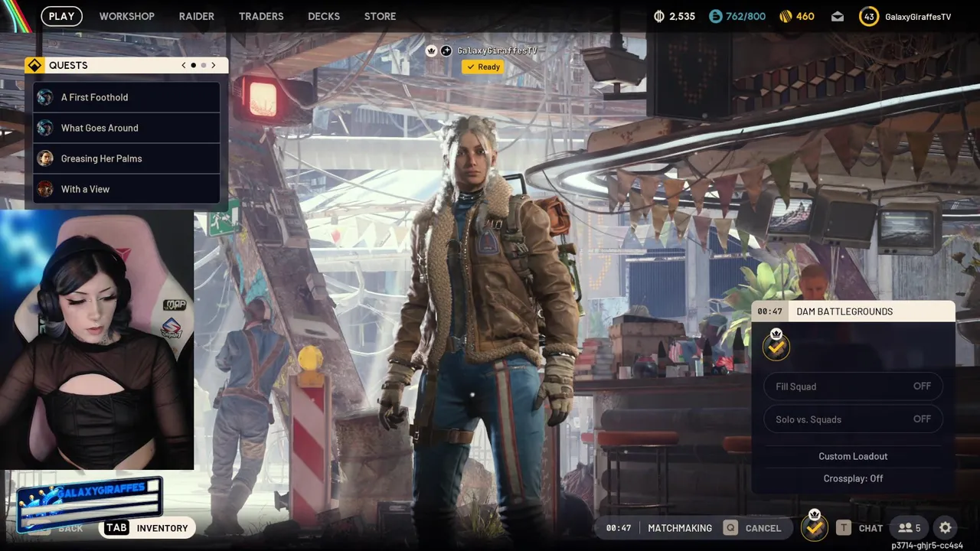Open the PLAY tab
The width and height of the screenshot is (980, 551).
click(62, 16)
